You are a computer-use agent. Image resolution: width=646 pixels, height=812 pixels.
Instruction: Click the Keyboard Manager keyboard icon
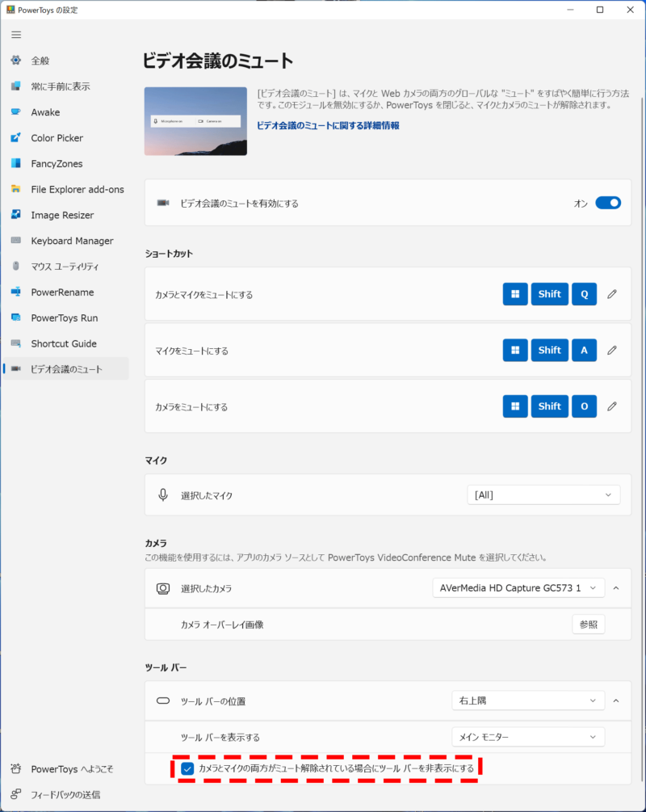click(16, 240)
